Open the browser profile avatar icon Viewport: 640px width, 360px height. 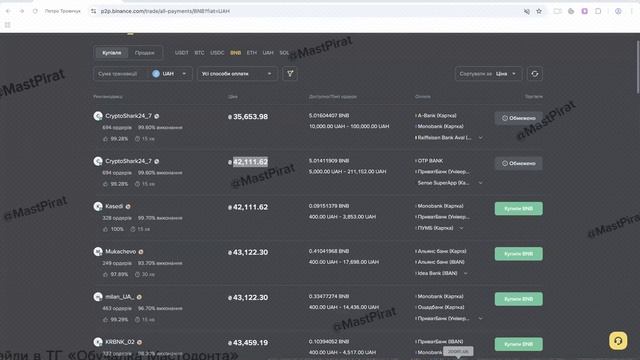coord(618,11)
